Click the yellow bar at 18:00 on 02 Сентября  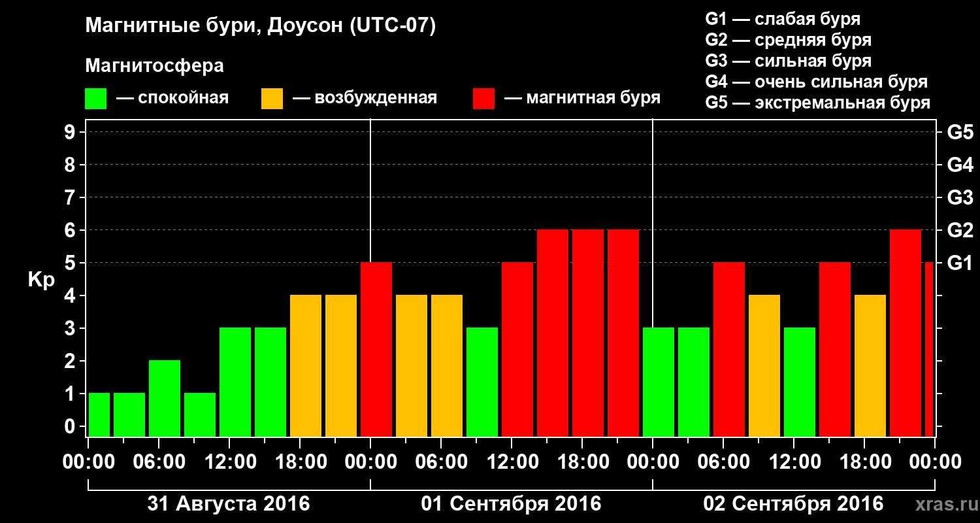870,366
